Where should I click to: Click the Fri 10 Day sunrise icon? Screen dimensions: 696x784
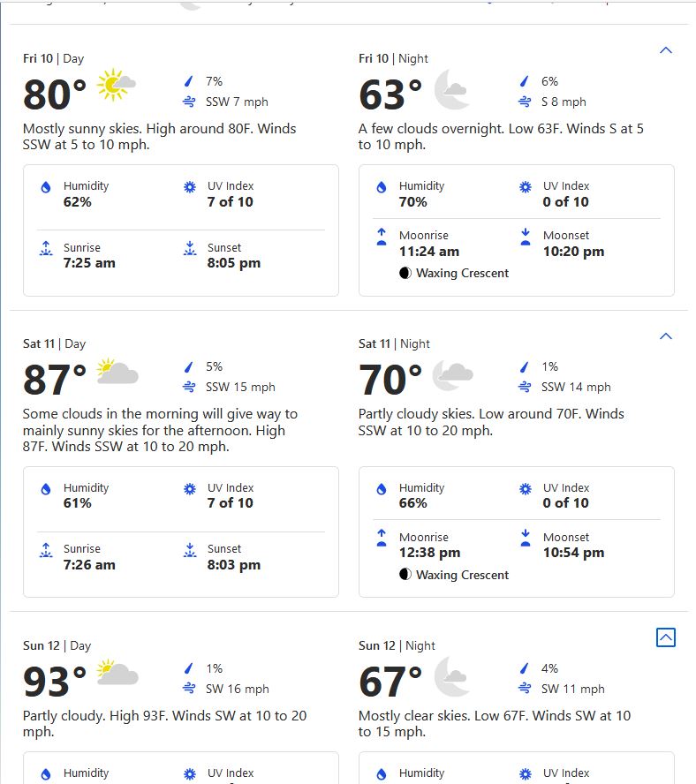tap(46, 249)
